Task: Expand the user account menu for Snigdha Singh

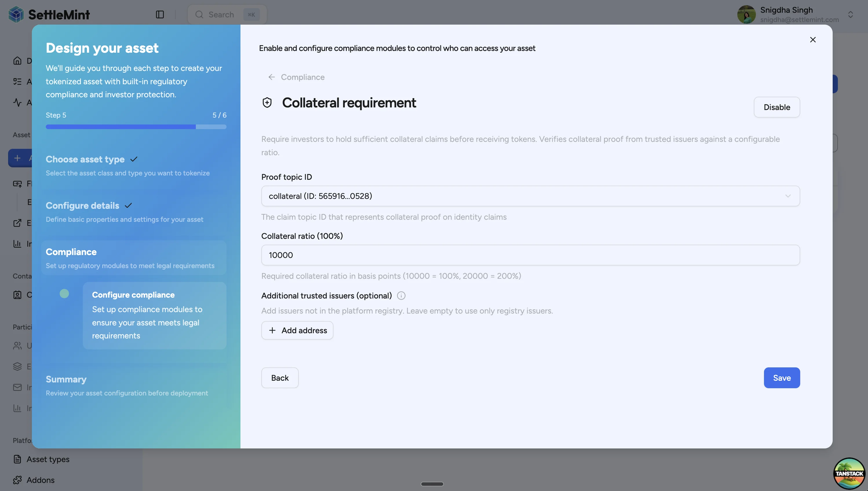Action: click(x=851, y=14)
